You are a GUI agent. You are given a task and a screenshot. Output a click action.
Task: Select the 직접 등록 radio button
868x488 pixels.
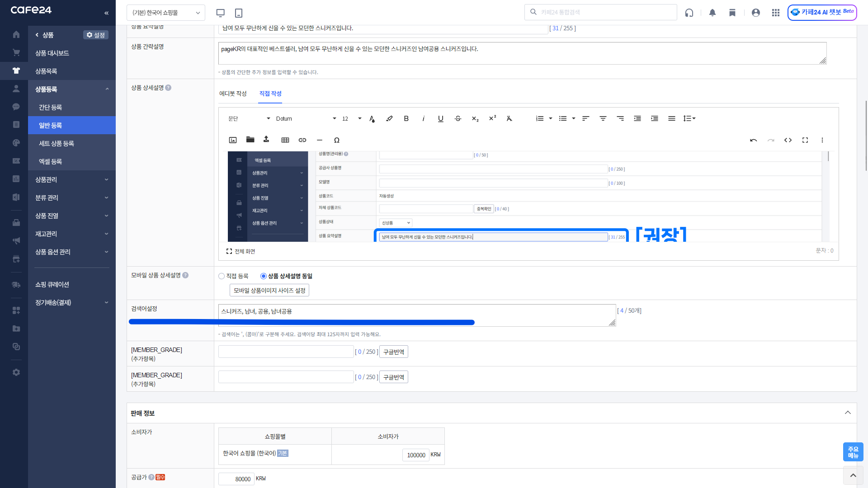coord(222,276)
